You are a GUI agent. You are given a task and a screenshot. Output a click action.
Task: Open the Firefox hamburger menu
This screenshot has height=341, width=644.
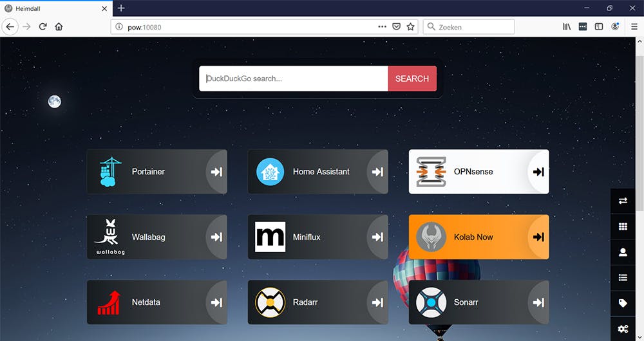(x=634, y=26)
